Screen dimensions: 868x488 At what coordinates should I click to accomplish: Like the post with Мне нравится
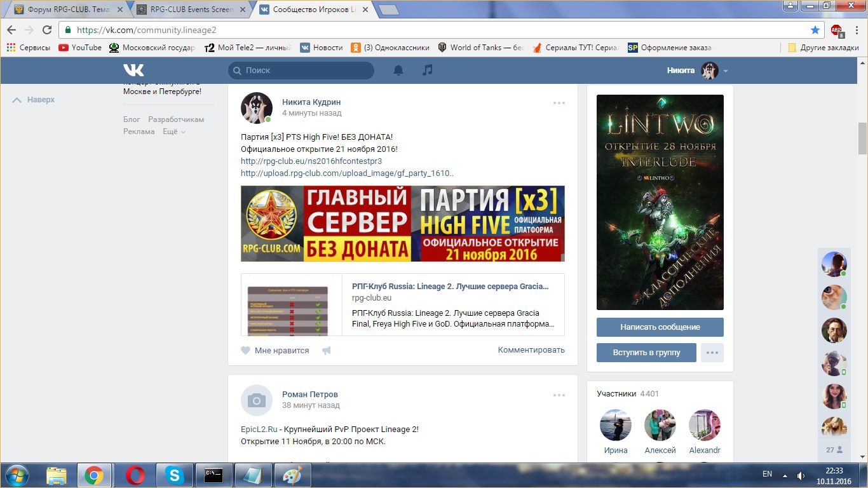tap(275, 351)
